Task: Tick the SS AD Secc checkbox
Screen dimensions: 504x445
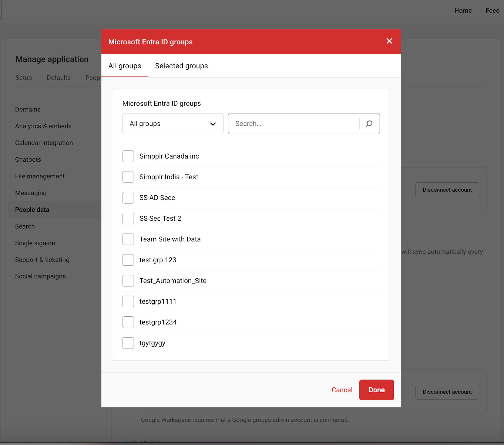Action: click(x=128, y=198)
